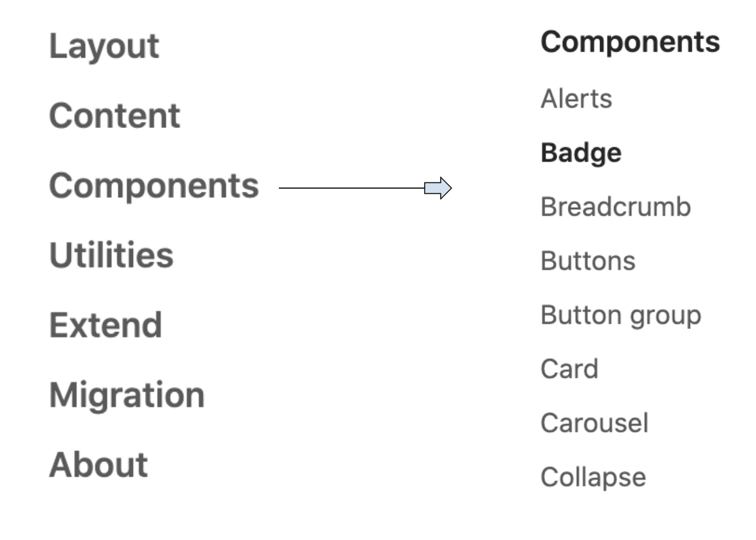Image resolution: width=756 pixels, height=540 pixels.
Task: Click the Card submenu link
Action: [x=569, y=369]
